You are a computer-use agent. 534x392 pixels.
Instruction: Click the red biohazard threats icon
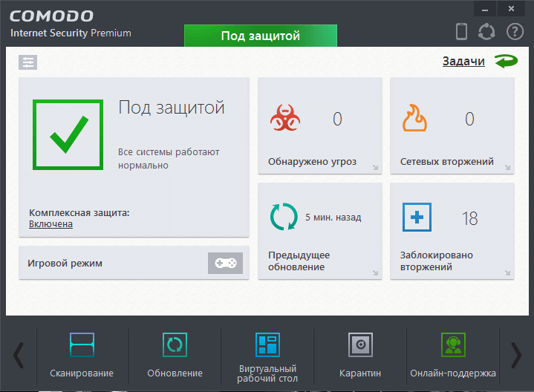pyautogui.click(x=285, y=118)
